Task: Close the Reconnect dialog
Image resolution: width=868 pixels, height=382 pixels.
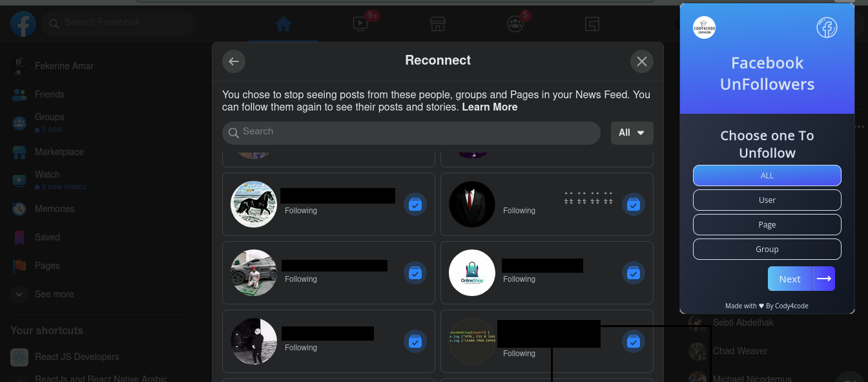Action: click(x=642, y=61)
